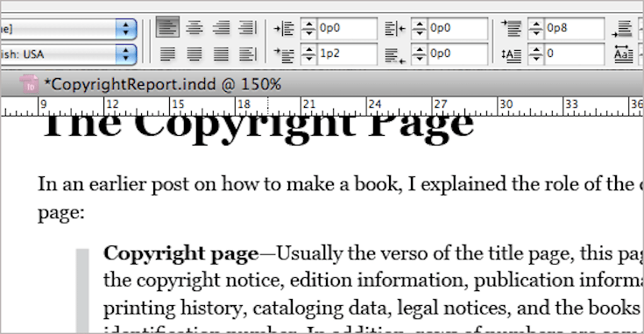
Task: Click the Drop Cap characters icon
Action: click(x=623, y=54)
